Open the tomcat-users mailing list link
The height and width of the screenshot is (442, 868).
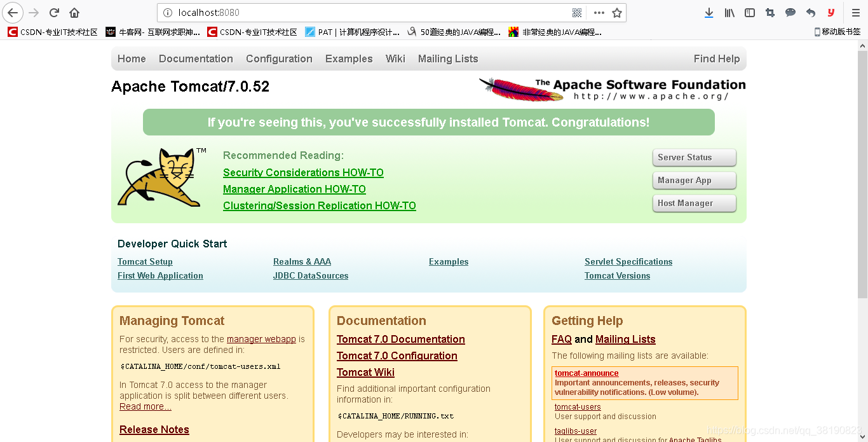(x=578, y=407)
